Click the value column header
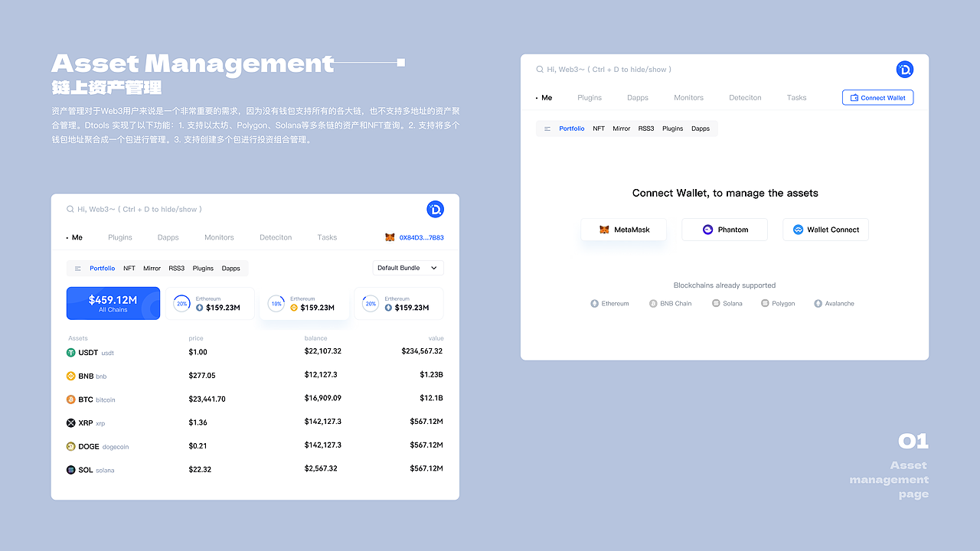Image resolution: width=980 pixels, height=551 pixels. pos(436,338)
